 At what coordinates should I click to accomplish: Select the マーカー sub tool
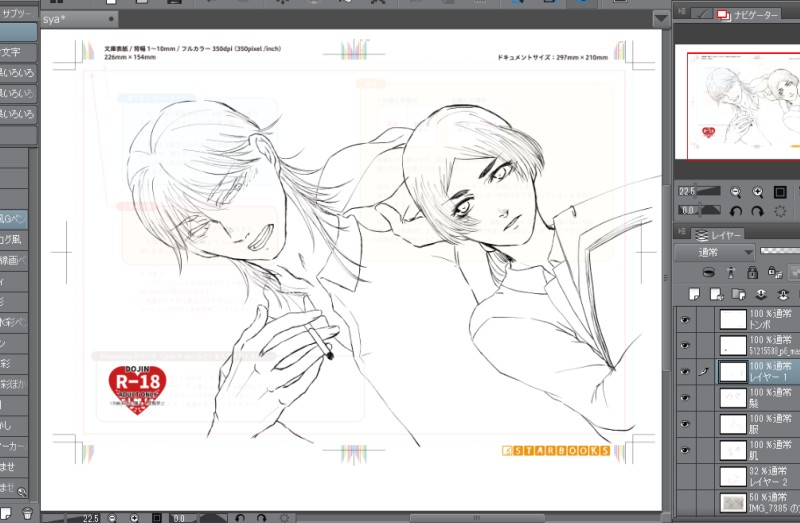pyautogui.click(x=14, y=446)
